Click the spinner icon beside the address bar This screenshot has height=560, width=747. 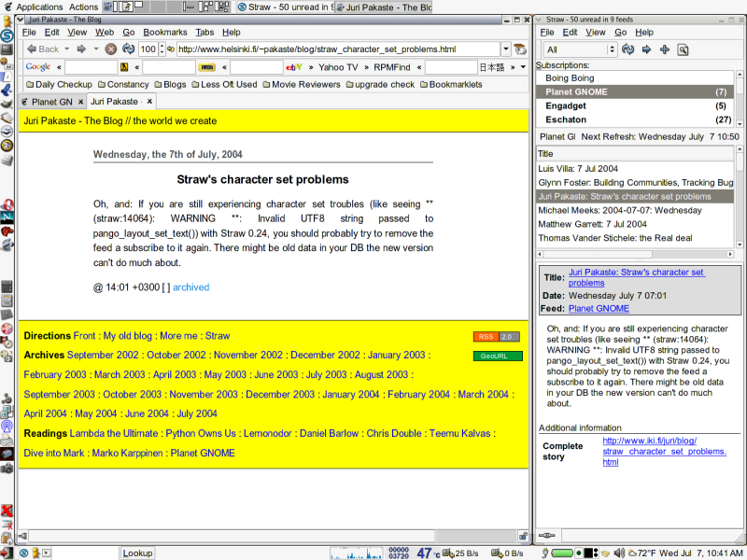click(520, 49)
